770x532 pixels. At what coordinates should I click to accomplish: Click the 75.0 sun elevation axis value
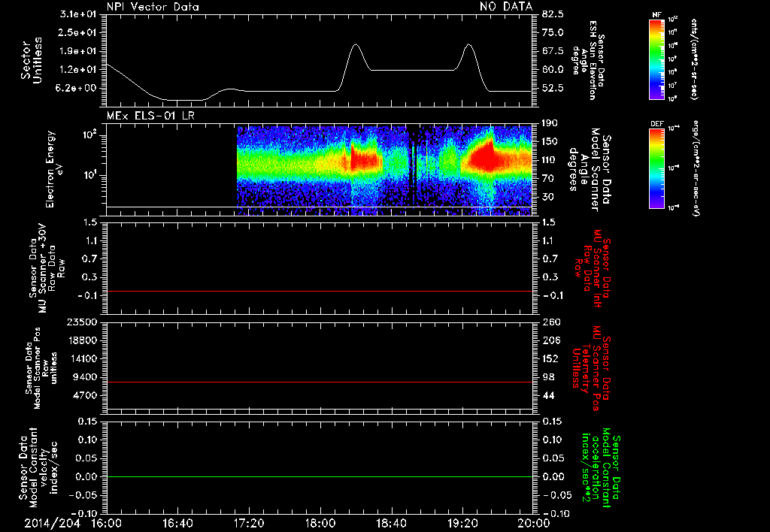tap(553, 32)
